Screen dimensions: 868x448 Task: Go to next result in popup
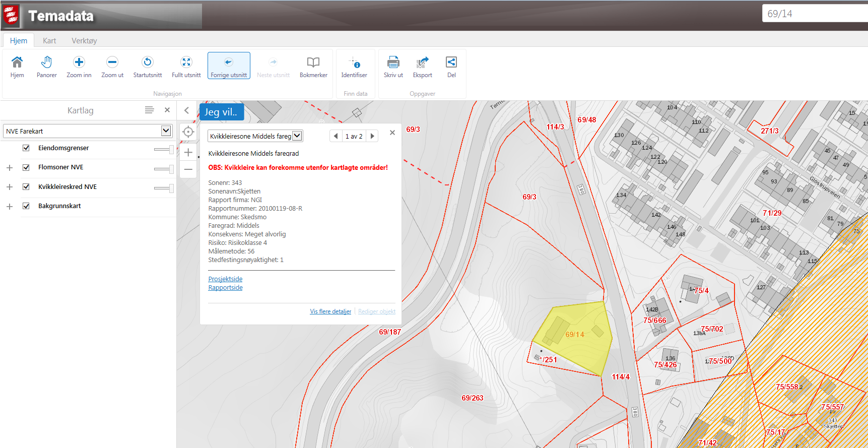coord(372,136)
